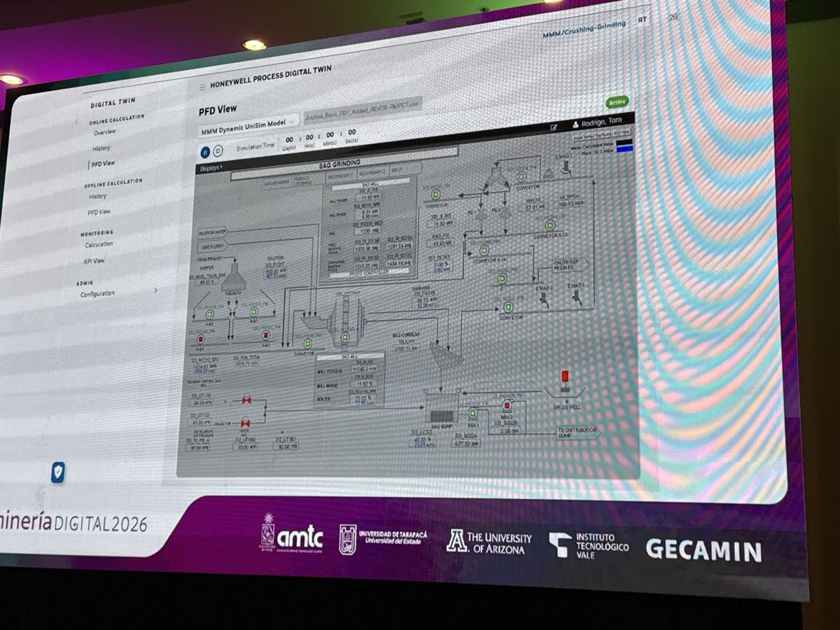Toggle the green status on CONVEYOR A-14
This screenshot has width=840, height=630.
(x=484, y=249)
